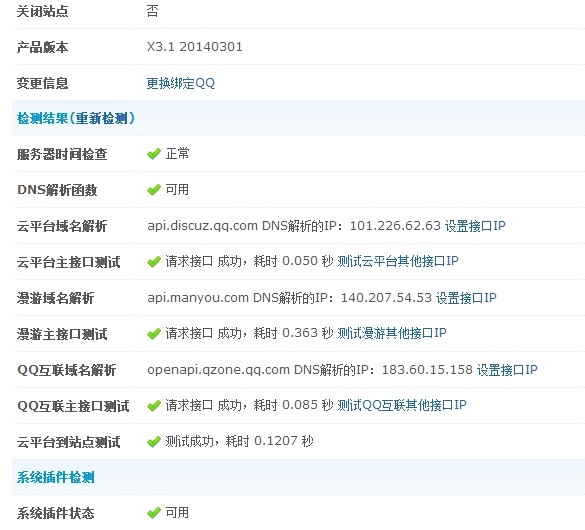Click 测试漫游其他接口IP link
Image resolution: width=585 pixels, height=530 pixels.
click(x=392, y=333)
